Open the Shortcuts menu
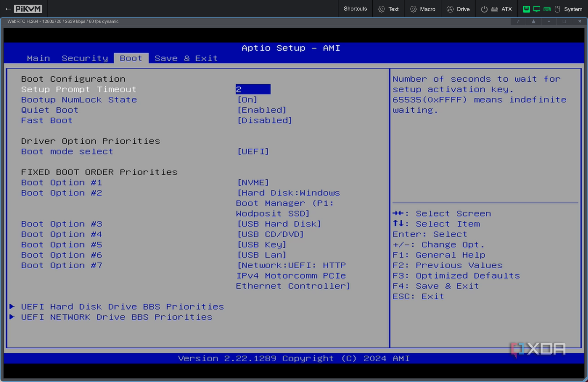588x382 pixels. [355, 9]
